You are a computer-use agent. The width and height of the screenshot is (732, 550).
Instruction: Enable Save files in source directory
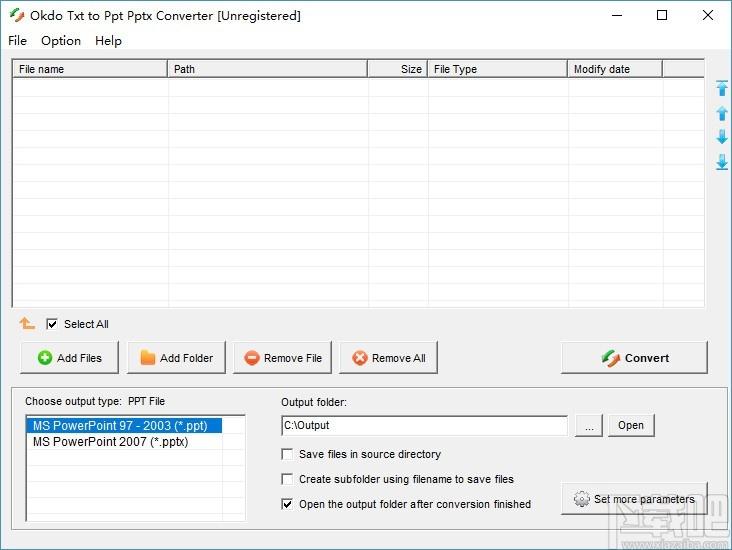pyautogui.click(x=287, y=454)
